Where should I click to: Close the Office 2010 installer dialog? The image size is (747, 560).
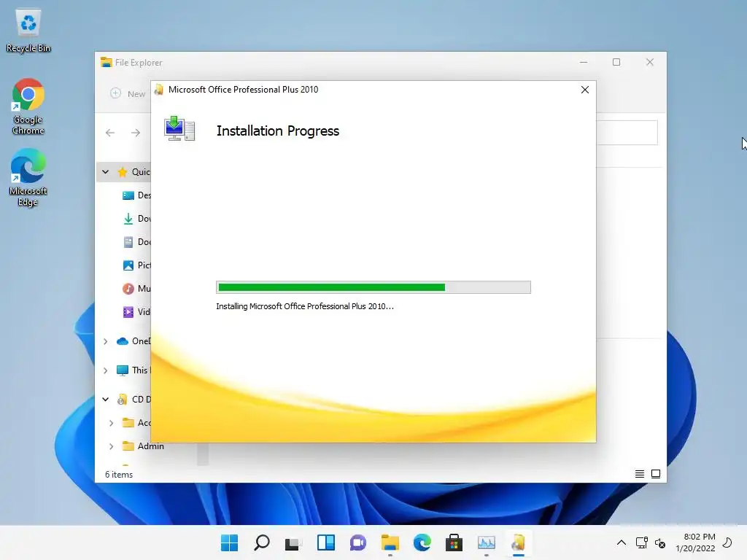585,90
